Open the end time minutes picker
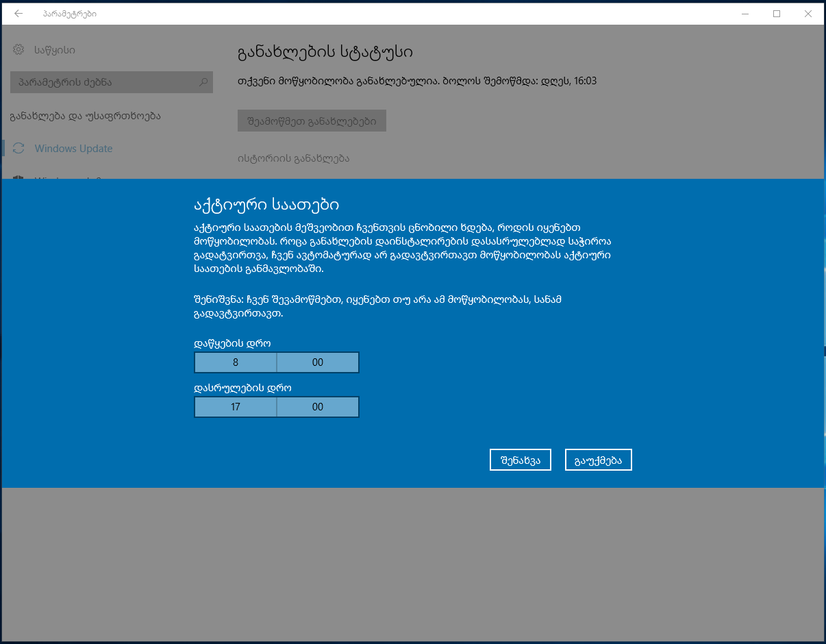The height and width of the screenshot is (644, 826). tap(318, 407)
